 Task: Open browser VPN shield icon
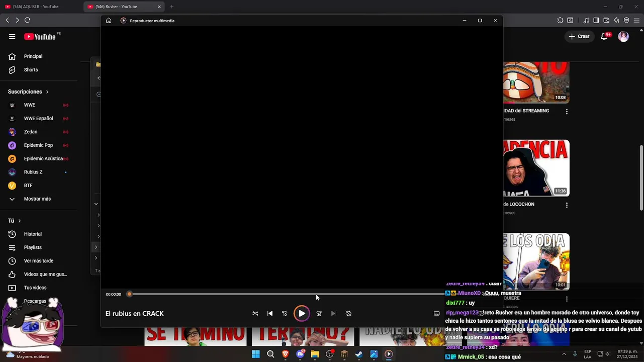pos(626,20)
